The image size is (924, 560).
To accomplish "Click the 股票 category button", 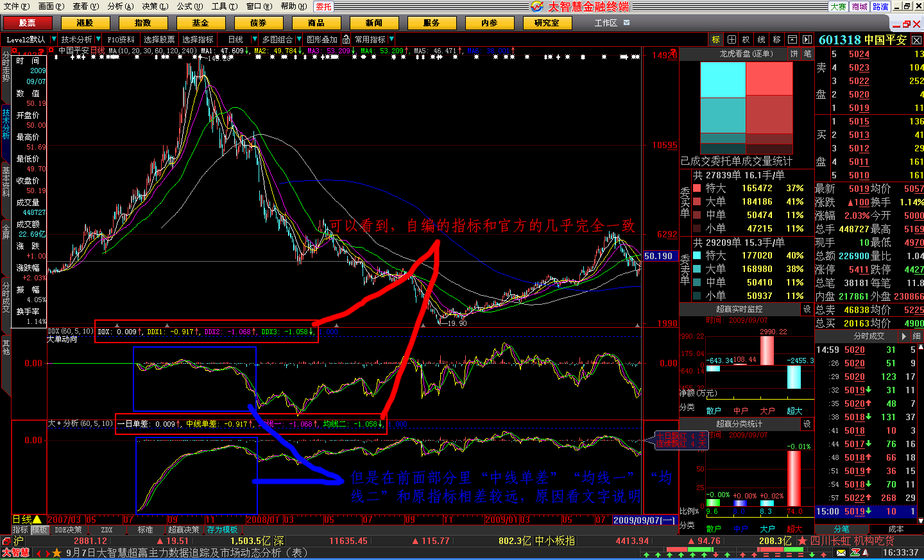I will [28, 23].
